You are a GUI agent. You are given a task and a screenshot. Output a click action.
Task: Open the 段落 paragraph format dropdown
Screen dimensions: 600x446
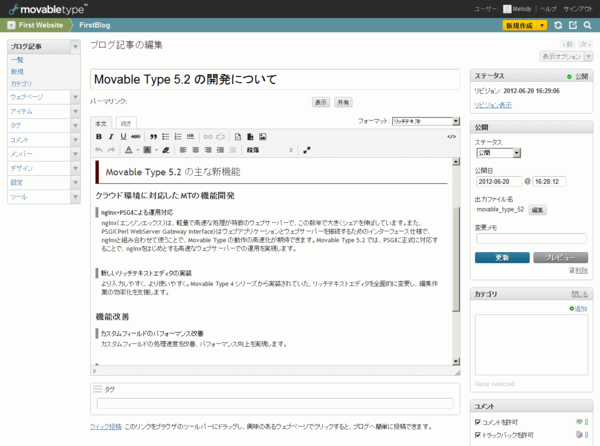click(270, 150)
